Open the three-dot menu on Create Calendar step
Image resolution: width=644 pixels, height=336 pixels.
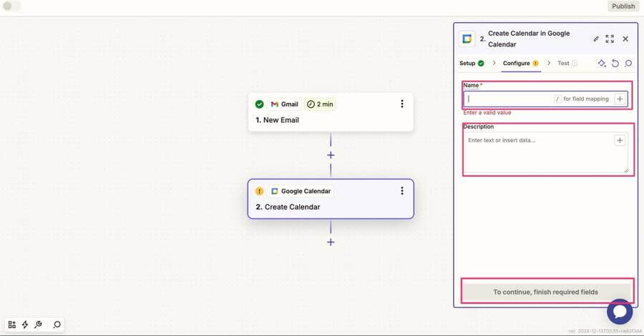401,191
